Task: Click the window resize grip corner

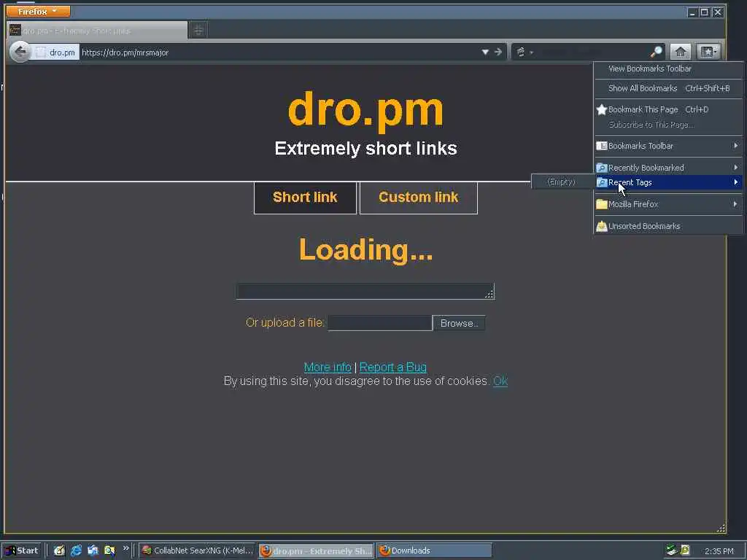Action: click(x=721, y=528)
